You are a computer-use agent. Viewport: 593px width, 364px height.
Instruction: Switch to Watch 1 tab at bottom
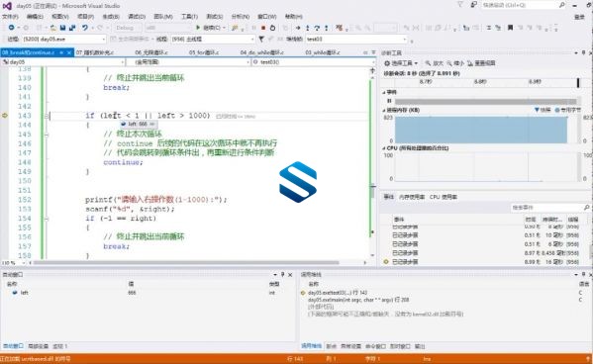pyautogui.click(x=59, y=346)
